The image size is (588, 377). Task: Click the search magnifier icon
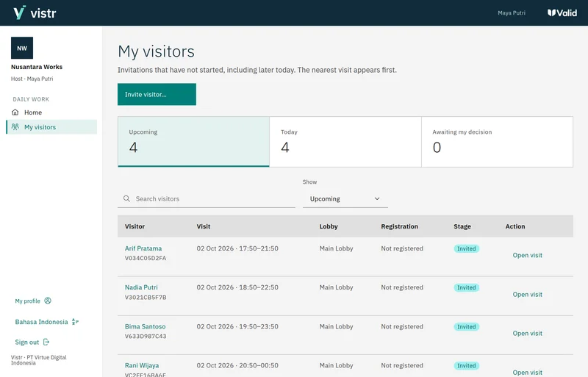tap(126, 198)
